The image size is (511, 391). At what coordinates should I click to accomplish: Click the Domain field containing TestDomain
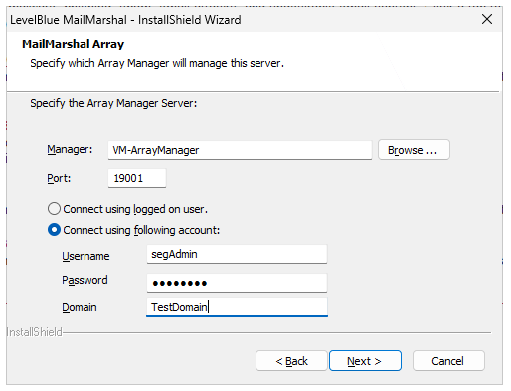[237, 307]
